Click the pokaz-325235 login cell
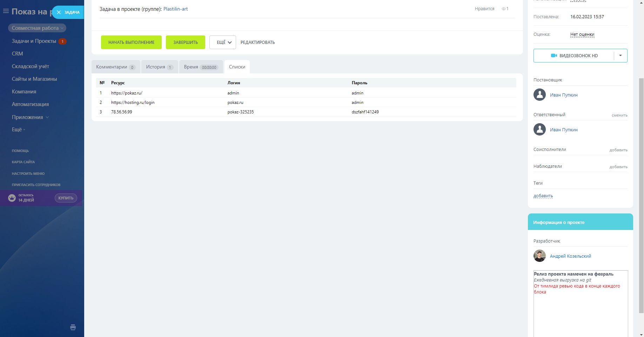644x337 pixels. (x=241, y=112)
